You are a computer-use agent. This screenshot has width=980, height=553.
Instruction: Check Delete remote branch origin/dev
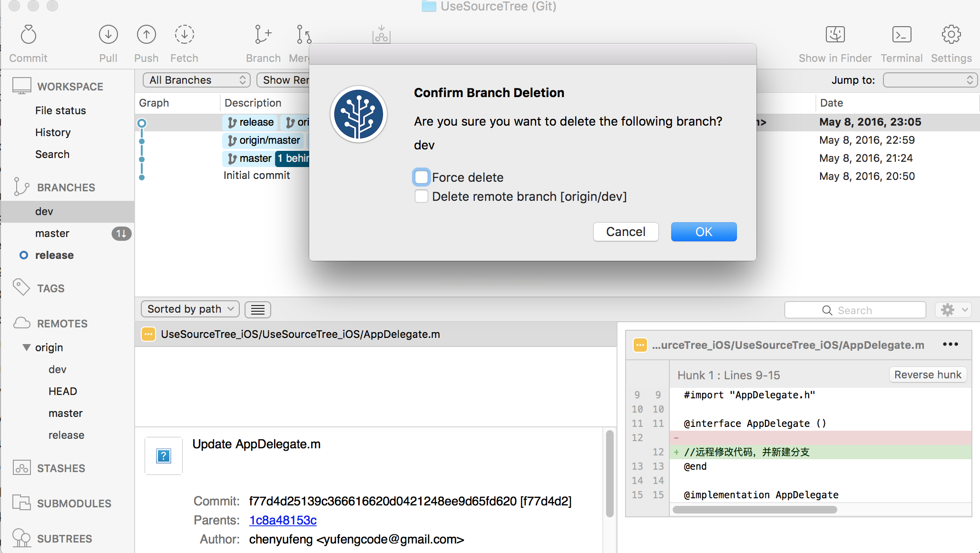click(x=421, y=196)
